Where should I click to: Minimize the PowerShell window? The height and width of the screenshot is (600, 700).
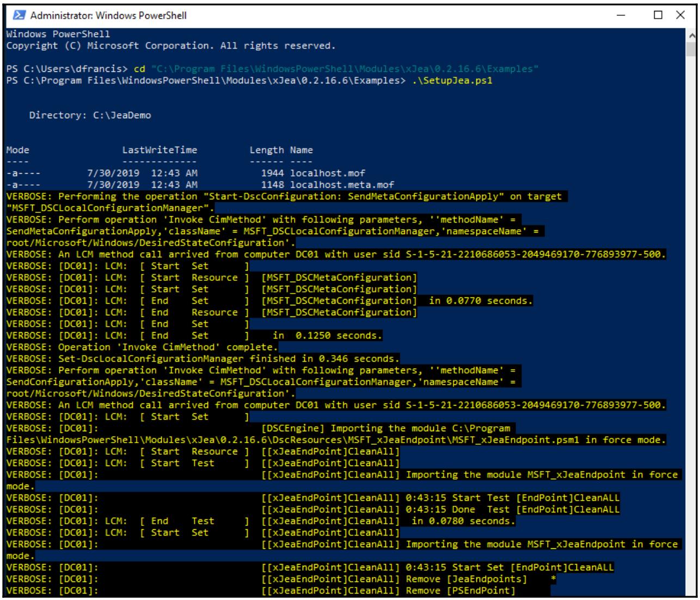620,15
